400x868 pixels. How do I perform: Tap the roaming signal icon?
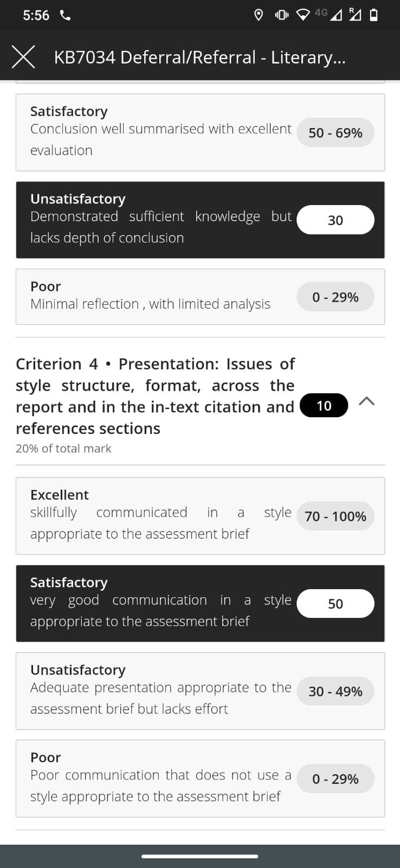tap(355, 15)
